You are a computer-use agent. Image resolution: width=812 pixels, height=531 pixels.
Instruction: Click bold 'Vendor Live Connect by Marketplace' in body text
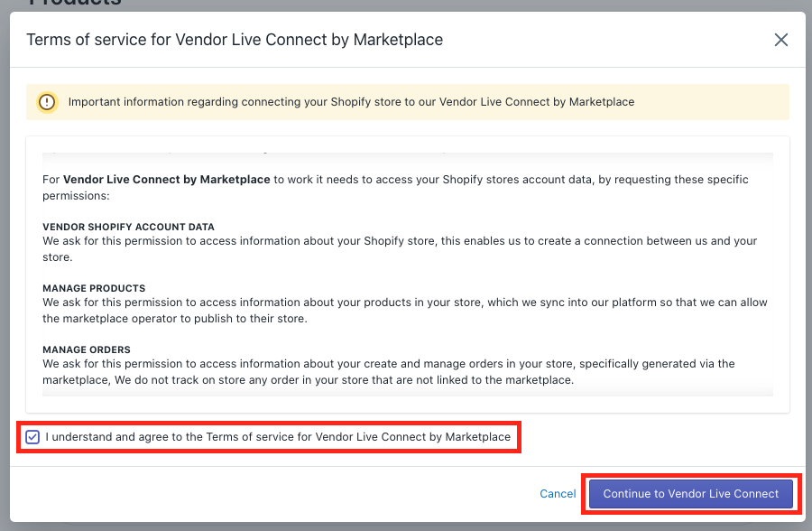(x=167, y=180)
